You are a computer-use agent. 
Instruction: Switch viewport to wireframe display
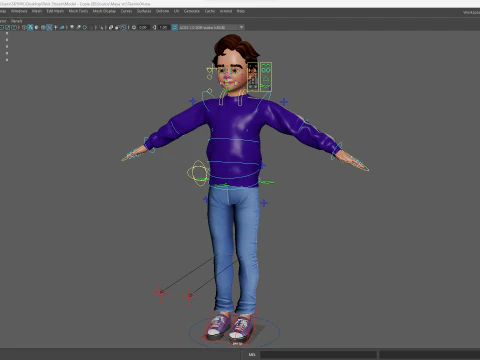click(x=24, y=27)
